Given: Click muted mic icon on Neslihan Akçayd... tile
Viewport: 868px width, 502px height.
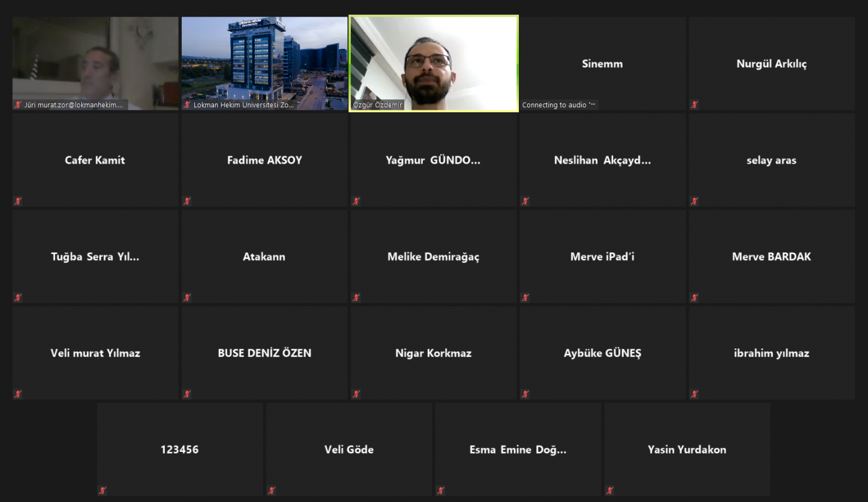Looking at the screenshot, I should [525, 201].
